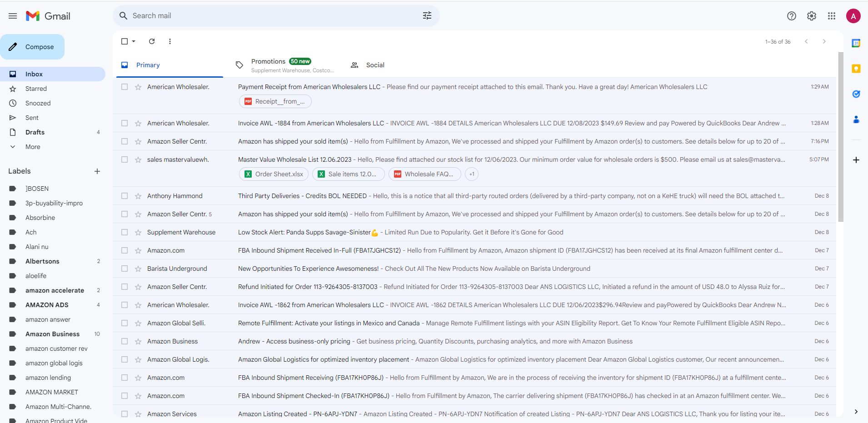Open the Support help icon

pyautogui.click(x=792, y=16)
